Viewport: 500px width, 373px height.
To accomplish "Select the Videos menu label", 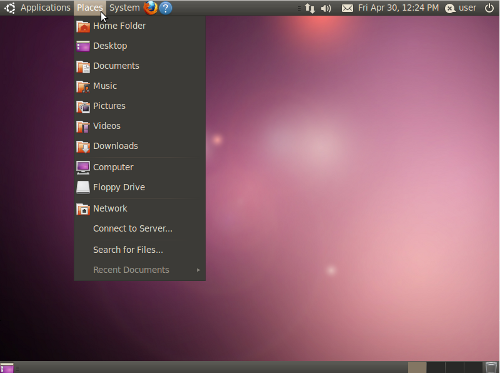I will [x=107, y=126].
